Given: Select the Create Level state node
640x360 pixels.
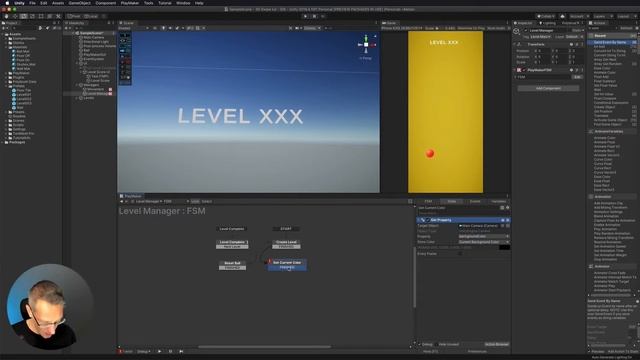Looking at the screenshot, I should click(286, 244).
